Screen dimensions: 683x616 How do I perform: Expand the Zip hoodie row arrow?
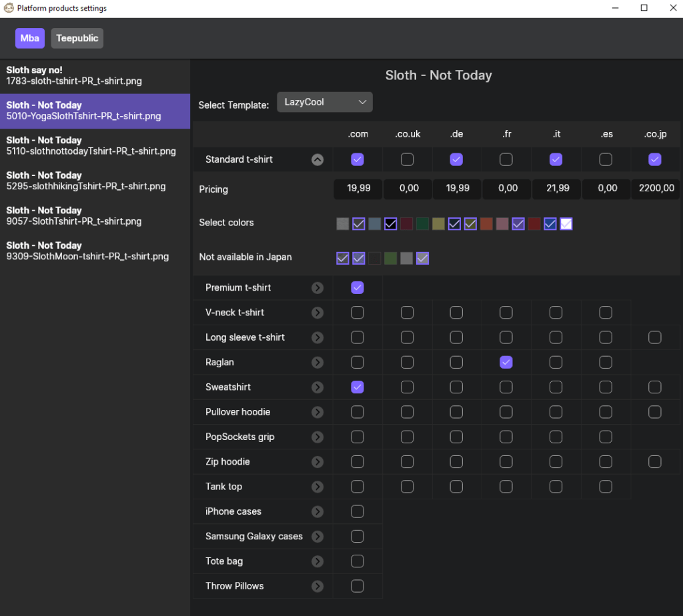317,461
